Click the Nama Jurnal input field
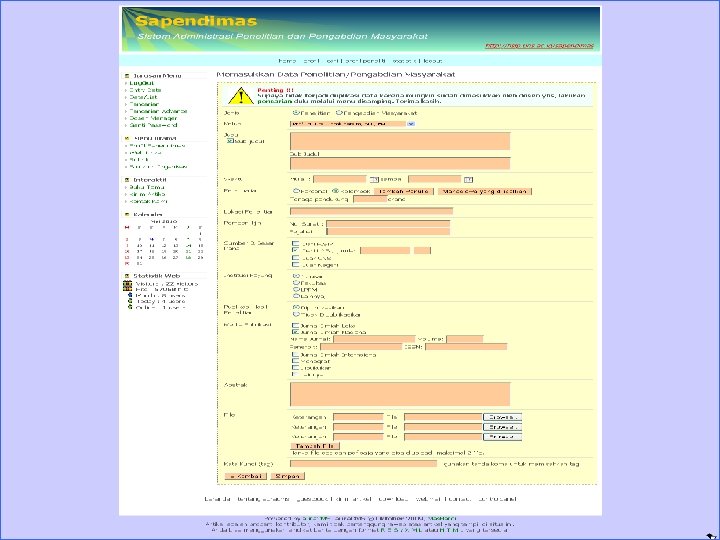 pyautogui.click(x=374, y=339)
